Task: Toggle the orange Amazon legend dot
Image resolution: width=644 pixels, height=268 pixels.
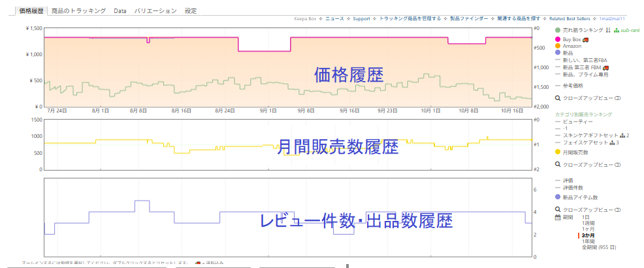Action: [557, 46]
